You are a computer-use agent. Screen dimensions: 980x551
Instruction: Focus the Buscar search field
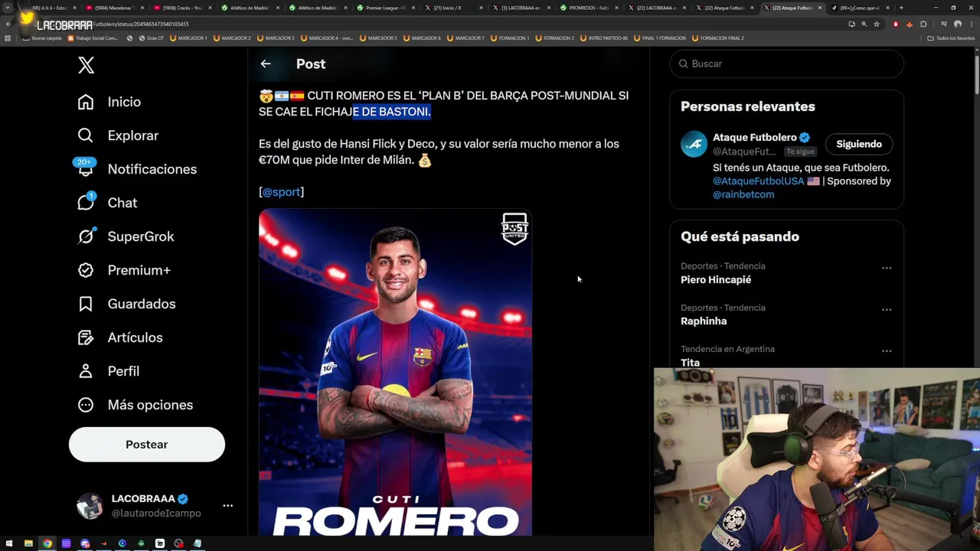[x=787, y=64]
